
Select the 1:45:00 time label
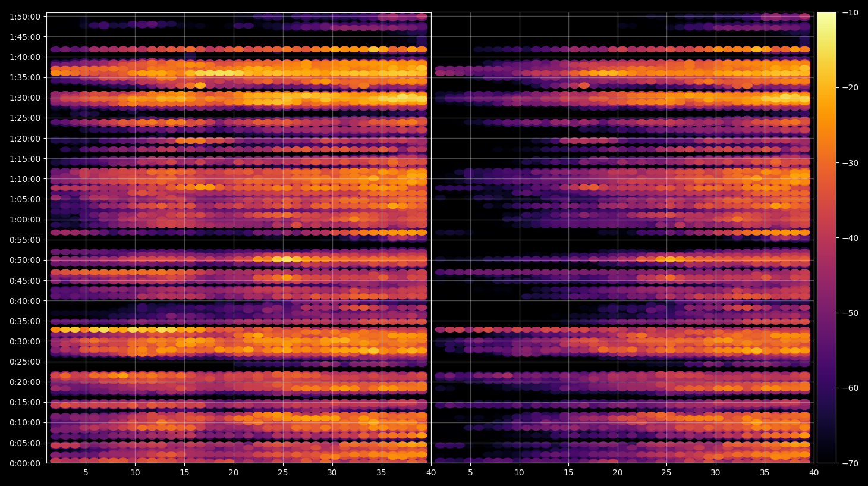25,37
